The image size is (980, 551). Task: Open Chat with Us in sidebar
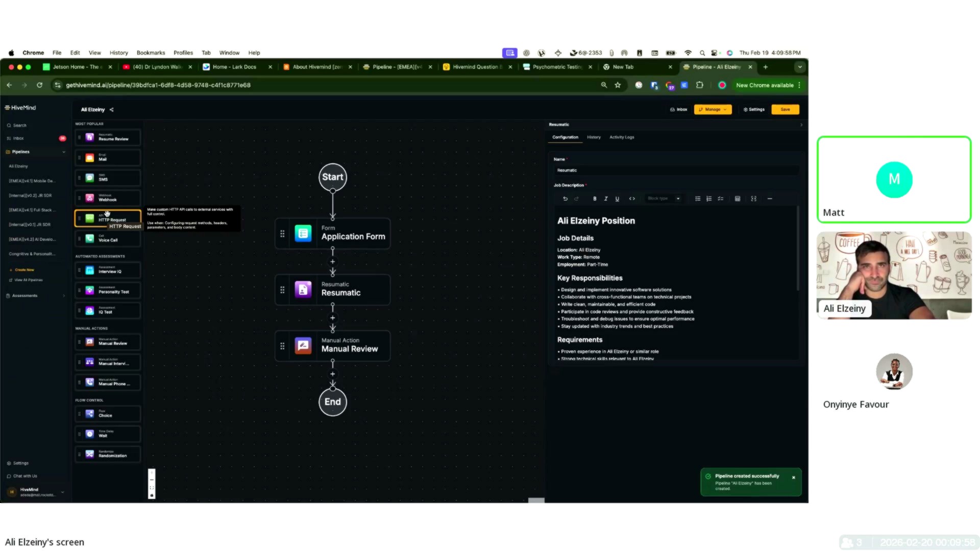pyautogui.click(x=22, y=476)
